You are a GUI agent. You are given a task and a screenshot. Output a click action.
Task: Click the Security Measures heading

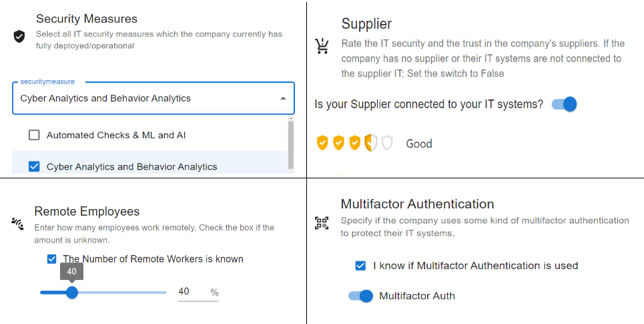coord(87,19)
